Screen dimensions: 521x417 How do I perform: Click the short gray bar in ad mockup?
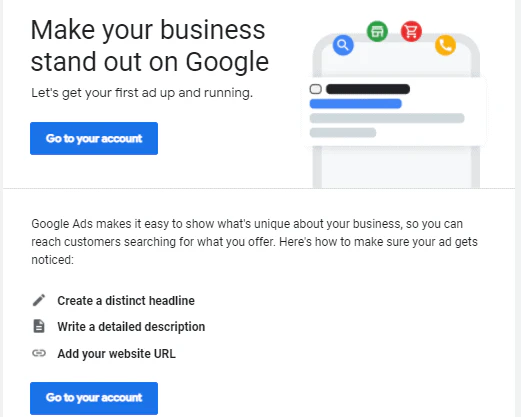coord(343,132)
